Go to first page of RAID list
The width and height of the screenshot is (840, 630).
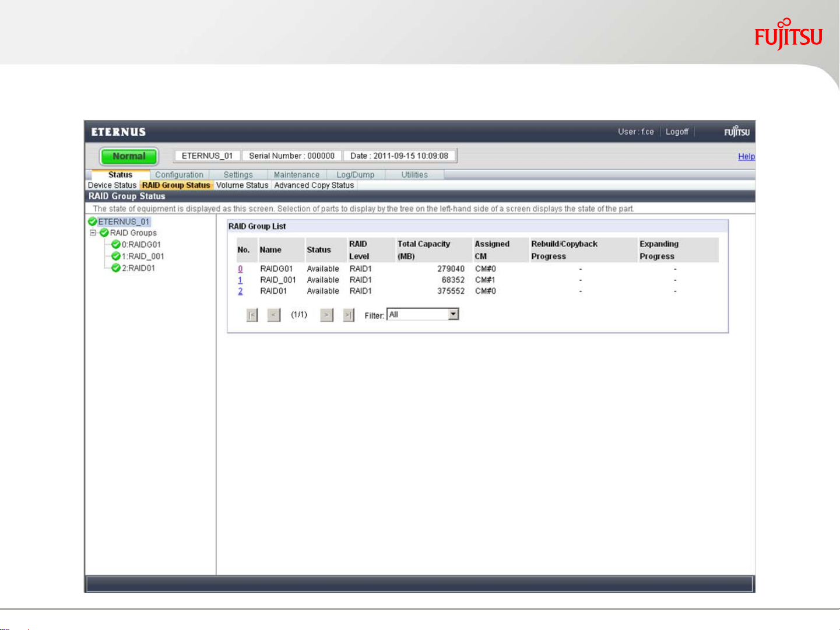pyautogui.click(x=252, y=315)
